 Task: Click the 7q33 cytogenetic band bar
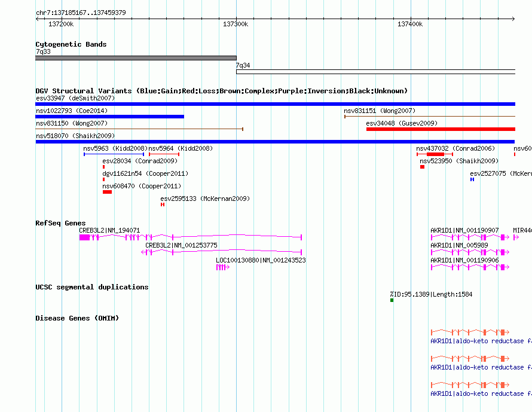coord(136,58)
